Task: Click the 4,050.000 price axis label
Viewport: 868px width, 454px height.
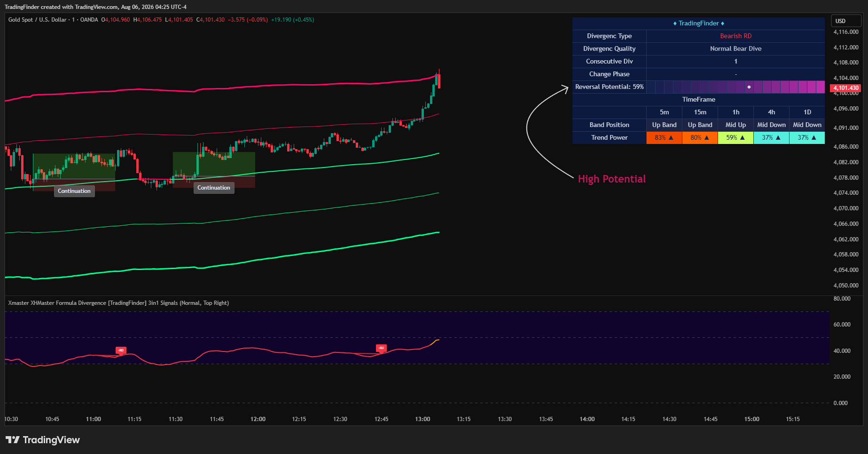Action: pyautogui.click(x=846, y=286)
